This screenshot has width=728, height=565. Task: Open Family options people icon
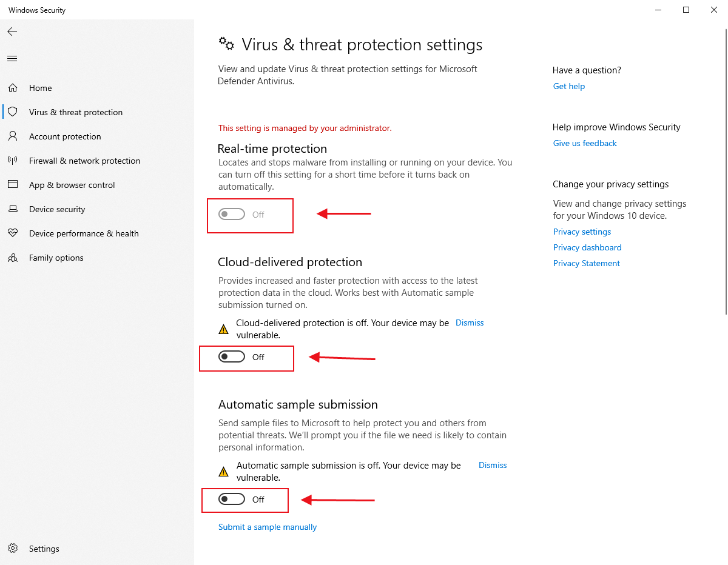(12, 258)
